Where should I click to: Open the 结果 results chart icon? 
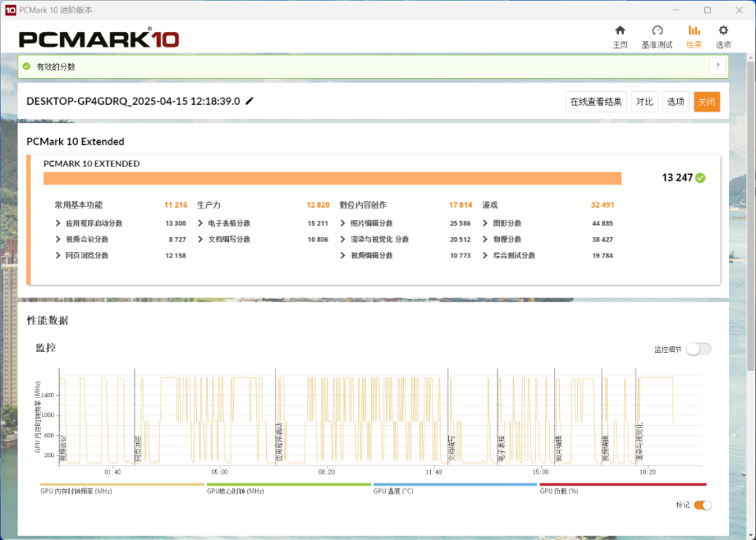[x=694, y=31]
